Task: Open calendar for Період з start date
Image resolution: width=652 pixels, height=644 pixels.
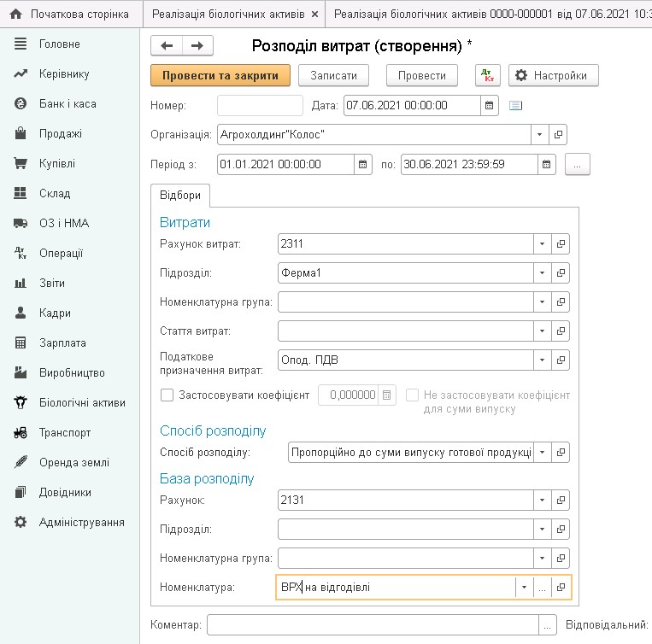Action: coord(362,164)
